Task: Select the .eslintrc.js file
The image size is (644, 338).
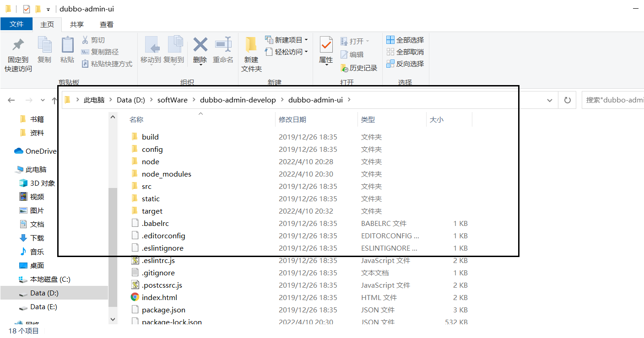Action: click(158, 260)
